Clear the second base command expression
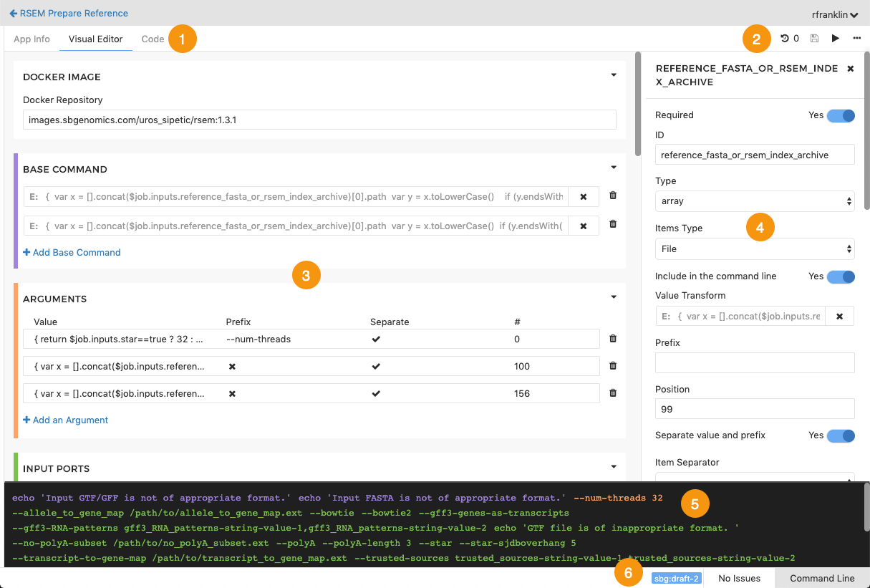 click(x=584, y=226)
